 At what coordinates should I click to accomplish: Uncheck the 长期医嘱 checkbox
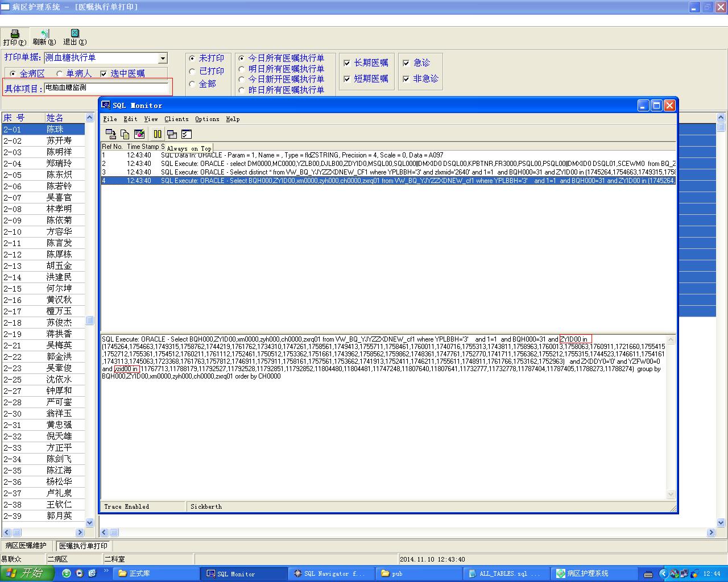pyautogui.click(x=348, y=63)
